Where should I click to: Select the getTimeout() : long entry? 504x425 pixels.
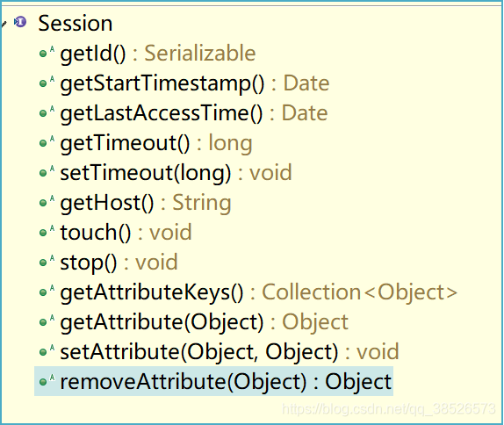(156, 143)
